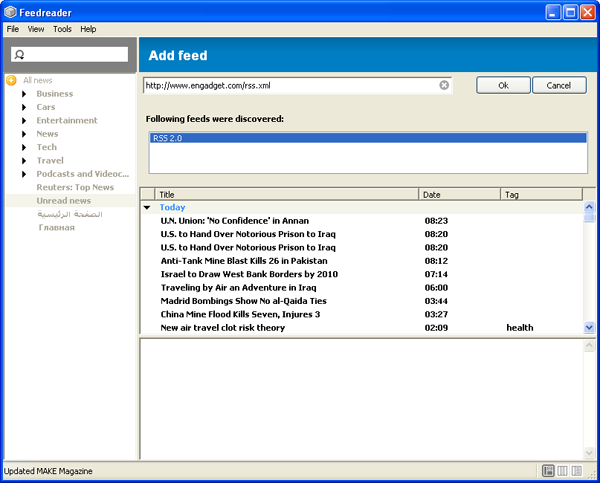This screenshot has width=600, height=483.
Task: Open the Tools menu
Action: pos(62,29)
